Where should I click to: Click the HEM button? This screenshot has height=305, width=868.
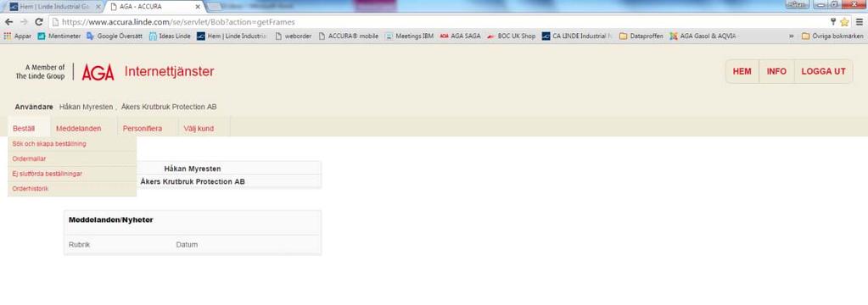(742, 72)
